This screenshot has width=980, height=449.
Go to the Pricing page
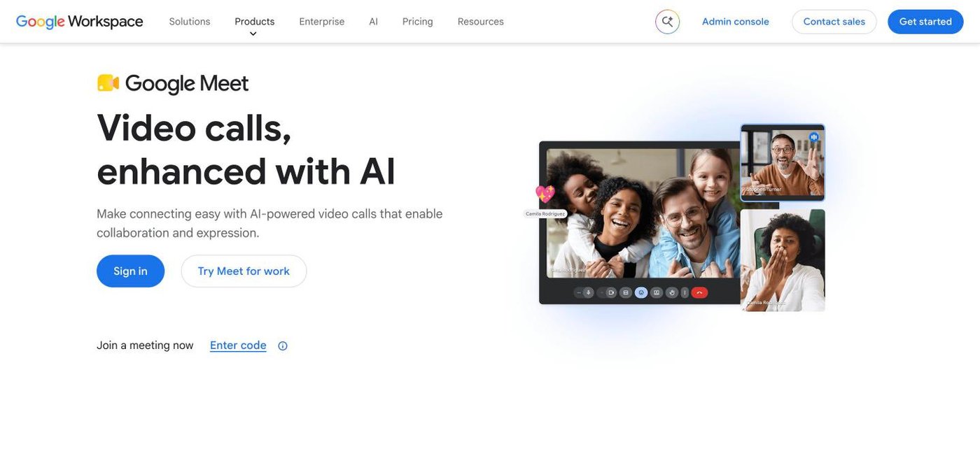pyautogui.click(x=418, y=22)
